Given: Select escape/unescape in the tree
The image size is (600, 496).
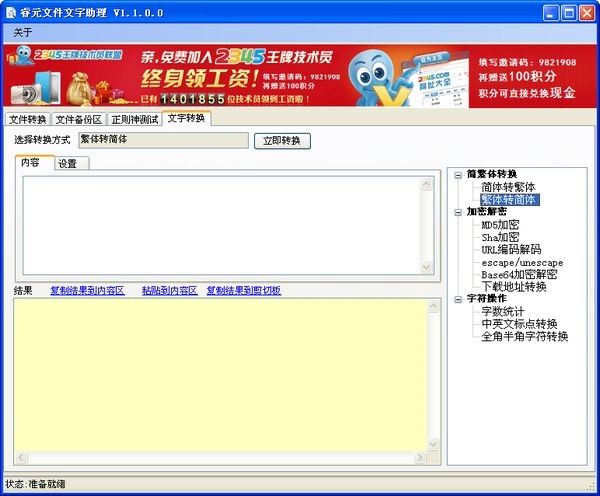Looking at the screenshot, I should coord(522,263).
